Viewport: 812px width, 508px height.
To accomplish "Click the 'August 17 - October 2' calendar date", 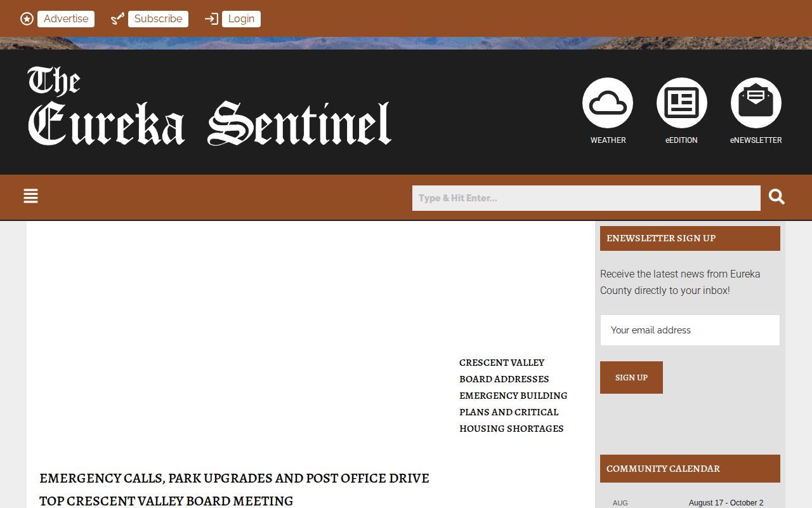I will coord(726,503).
